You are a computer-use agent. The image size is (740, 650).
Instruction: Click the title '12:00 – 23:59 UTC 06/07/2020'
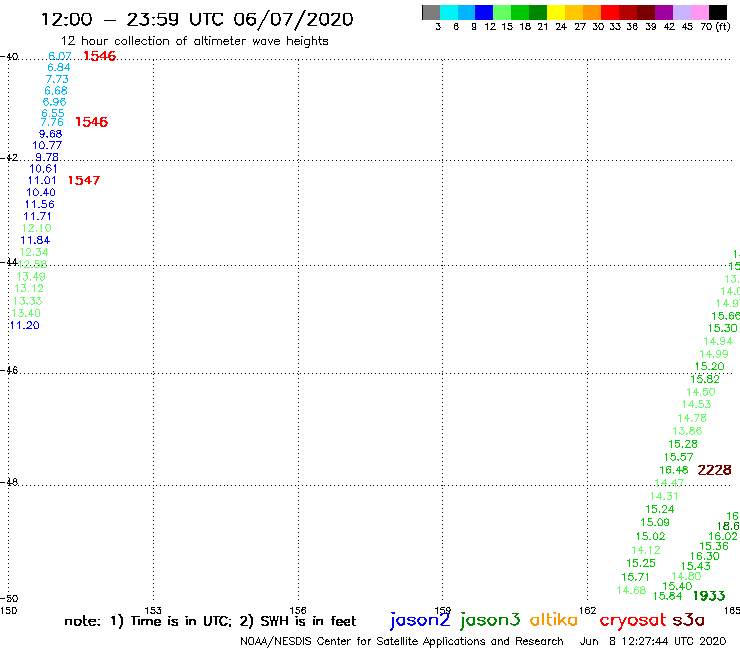click(197, 19)
